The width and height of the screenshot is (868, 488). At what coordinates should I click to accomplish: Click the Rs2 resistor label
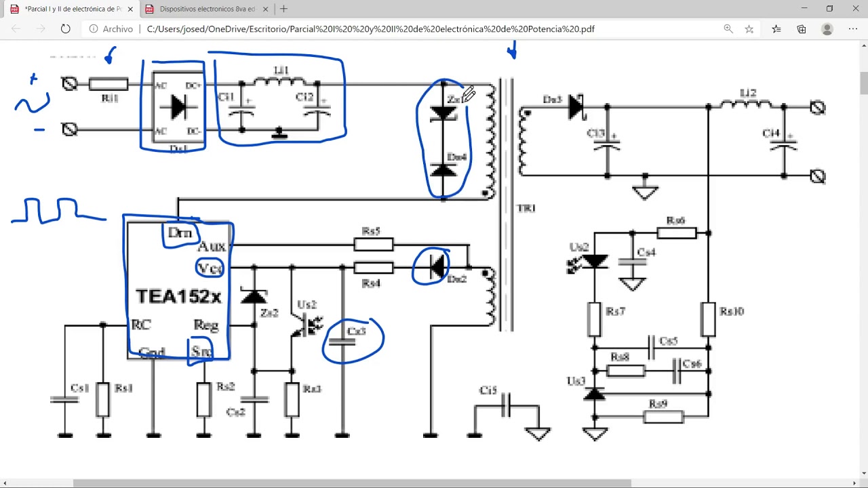[226, 386]
